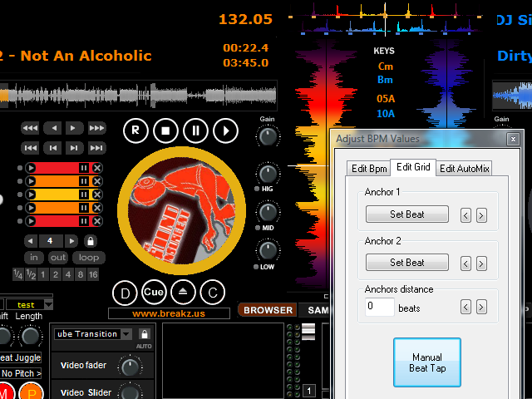Clear the first red sample slot with X
This screenshot has height=399, width=532.
click(97, 168)
